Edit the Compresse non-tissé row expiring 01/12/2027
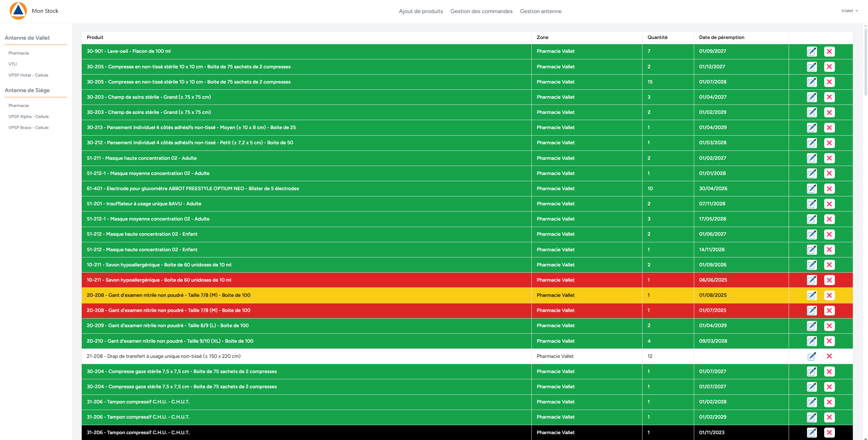This screenshot has width=868, height=440. point(812,67)
